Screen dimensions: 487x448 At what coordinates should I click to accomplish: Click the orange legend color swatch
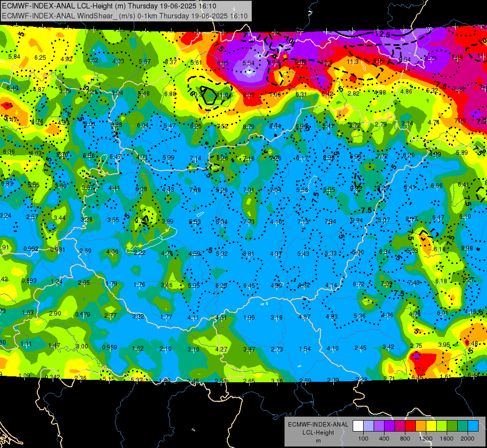point(421,426)
